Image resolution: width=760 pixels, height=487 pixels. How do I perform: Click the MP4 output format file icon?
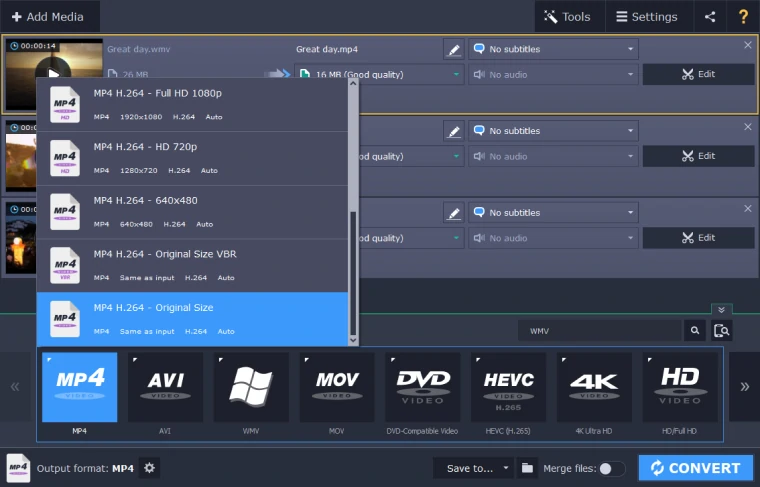[x=18, y=468]
